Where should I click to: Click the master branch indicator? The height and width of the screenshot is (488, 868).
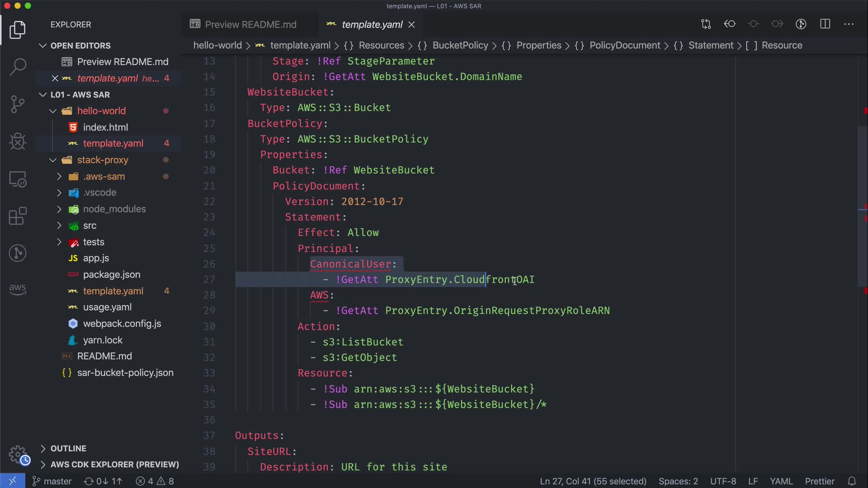(x=52, y=481)
